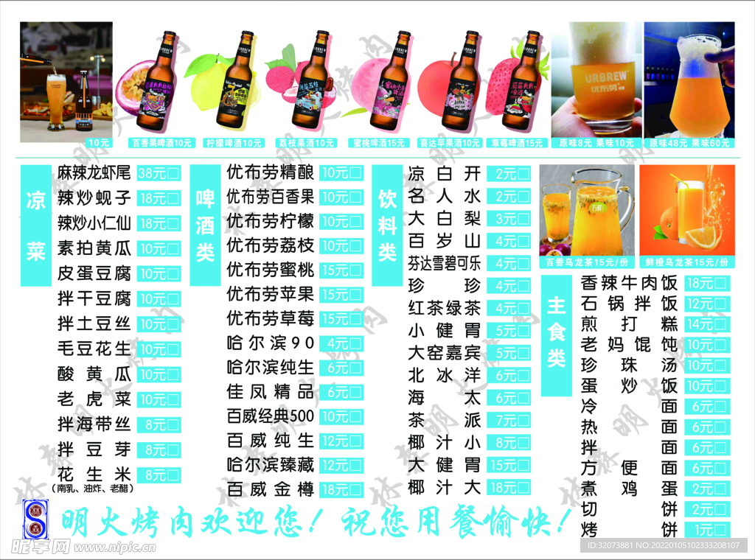Select the 芬达雪碧可乐 checkbox

pyautogui.click(x=523, y=264)
